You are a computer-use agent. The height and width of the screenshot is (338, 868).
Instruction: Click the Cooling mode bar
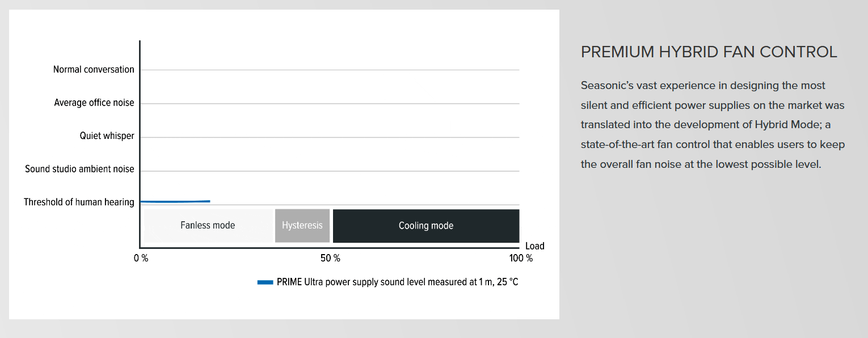point(426,226)
